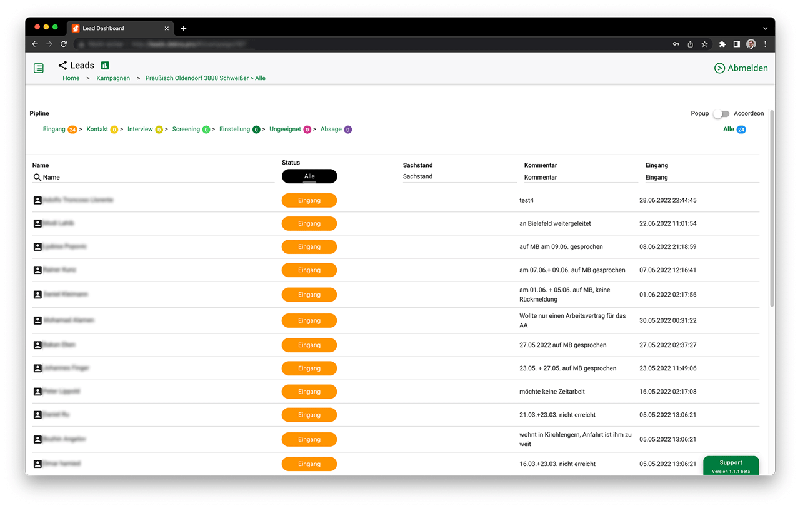Focus the Name search field
Screen dimensions: 800x508
point(158,177)
